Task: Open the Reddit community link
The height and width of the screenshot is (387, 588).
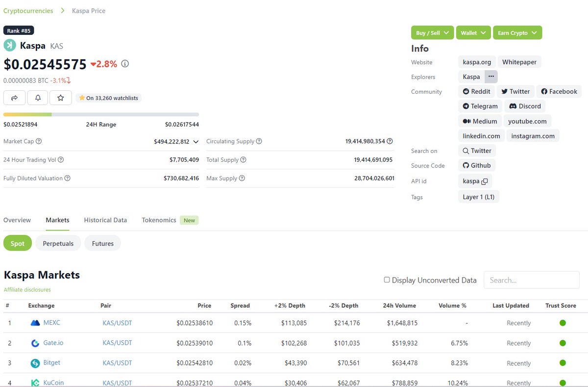Action: (x=476, y=92)
